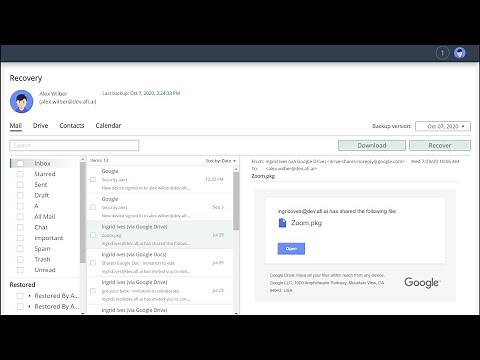Click the blue Open button in email

pos(291,249)
